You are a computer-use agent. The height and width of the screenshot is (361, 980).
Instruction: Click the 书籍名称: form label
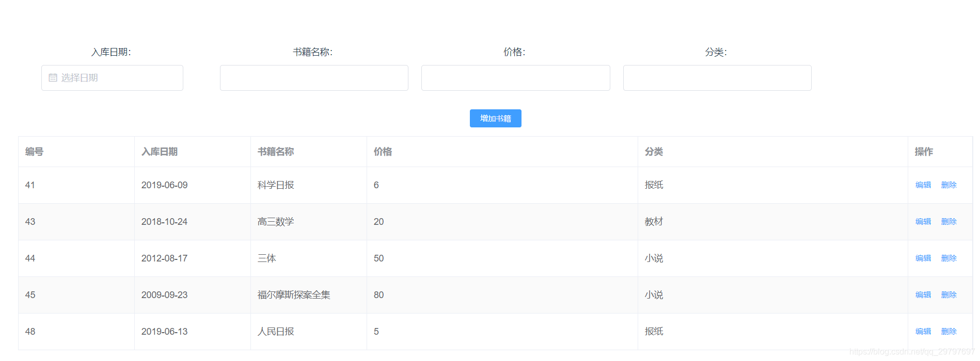[313, 52]
